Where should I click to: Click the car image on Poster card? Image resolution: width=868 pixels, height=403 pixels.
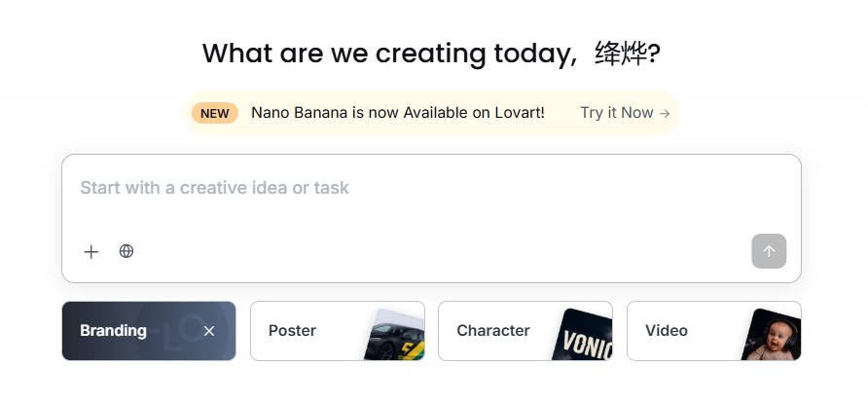pyautogui.click(x=394, y=337)
